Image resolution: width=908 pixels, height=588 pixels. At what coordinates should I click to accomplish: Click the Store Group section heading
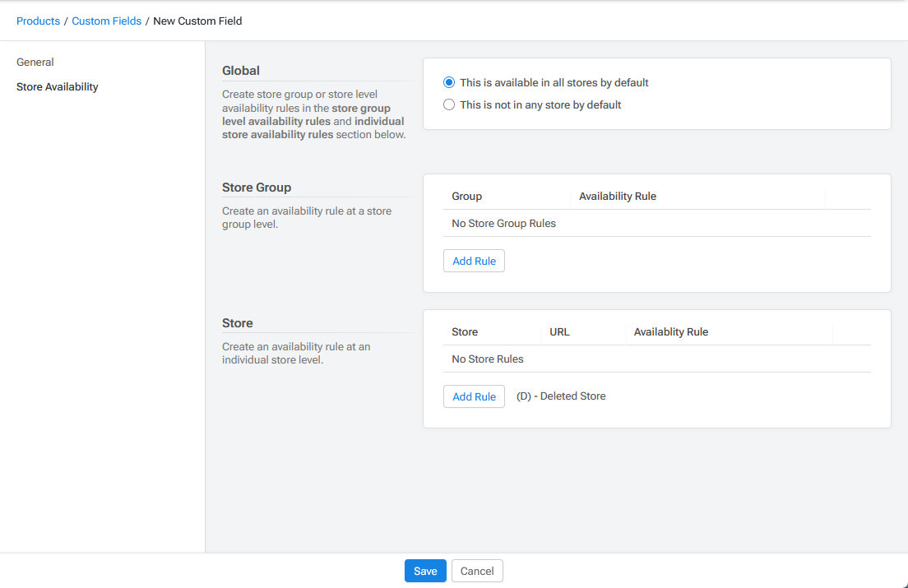point(256,188)
